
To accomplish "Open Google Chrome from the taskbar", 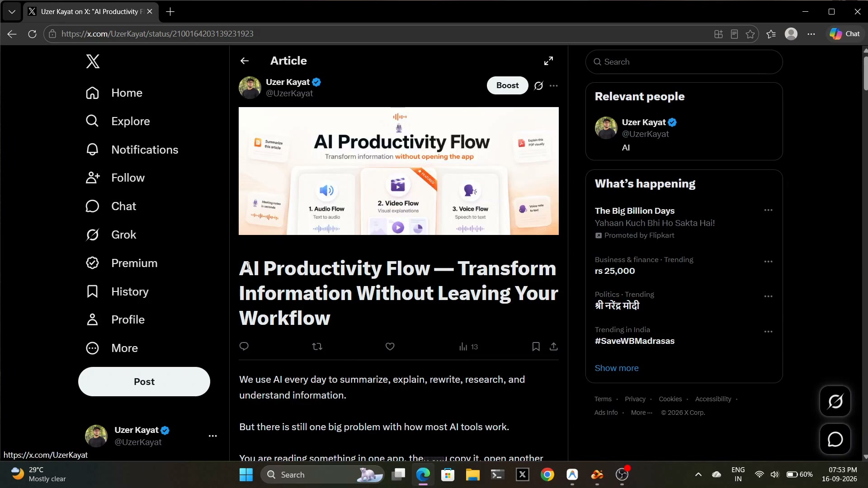I will 547,474.
